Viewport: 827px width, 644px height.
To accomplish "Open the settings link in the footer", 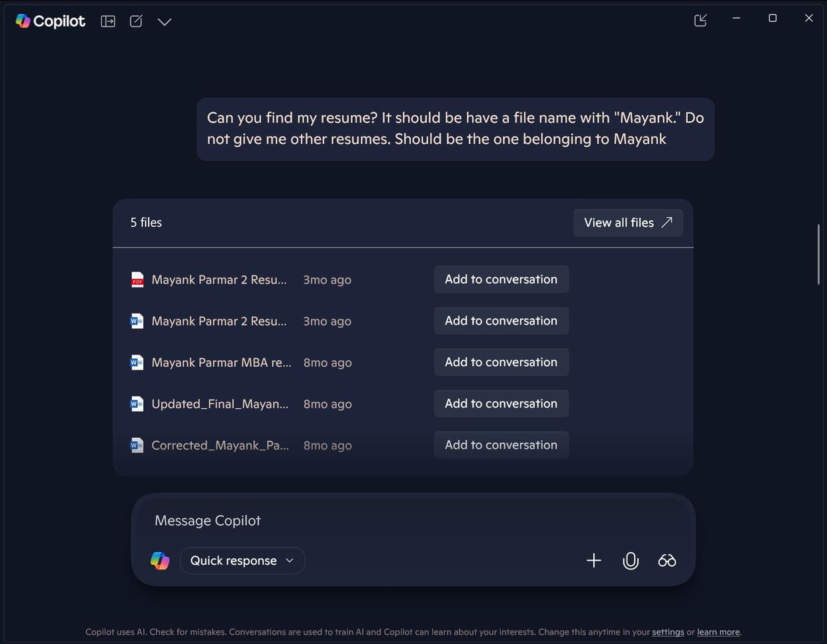I will [x=668, y=631].
